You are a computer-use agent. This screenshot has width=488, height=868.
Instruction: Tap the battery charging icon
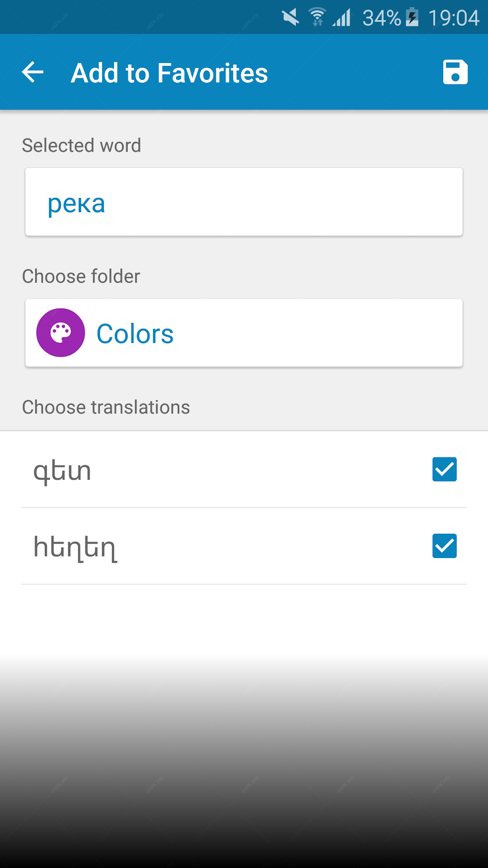point(412,18)
